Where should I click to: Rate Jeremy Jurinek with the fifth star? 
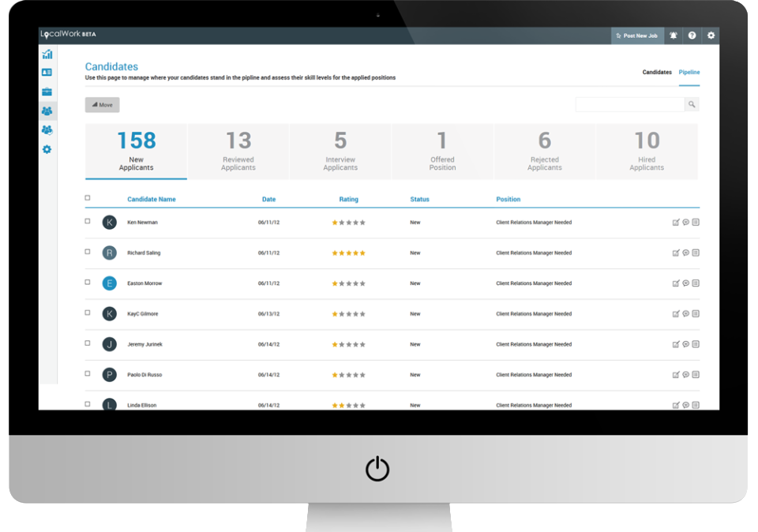(x=362, y=344)
